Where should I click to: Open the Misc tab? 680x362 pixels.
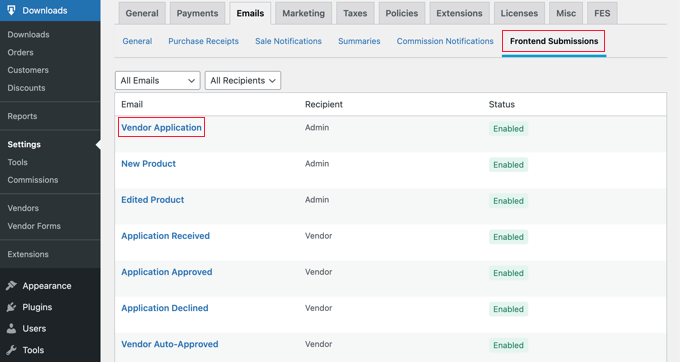pos(566,13)
